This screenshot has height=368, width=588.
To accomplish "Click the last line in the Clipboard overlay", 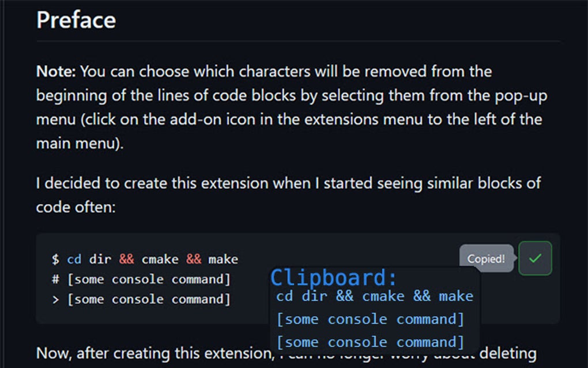I will pos(370,342).
